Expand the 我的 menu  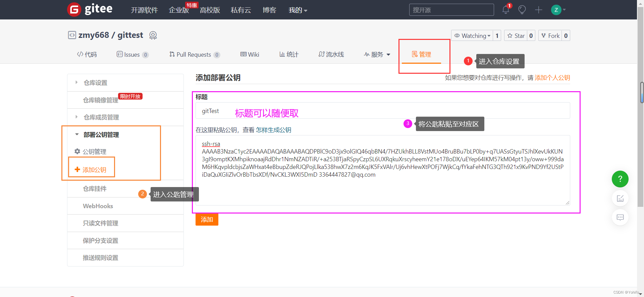pos(298,10)
